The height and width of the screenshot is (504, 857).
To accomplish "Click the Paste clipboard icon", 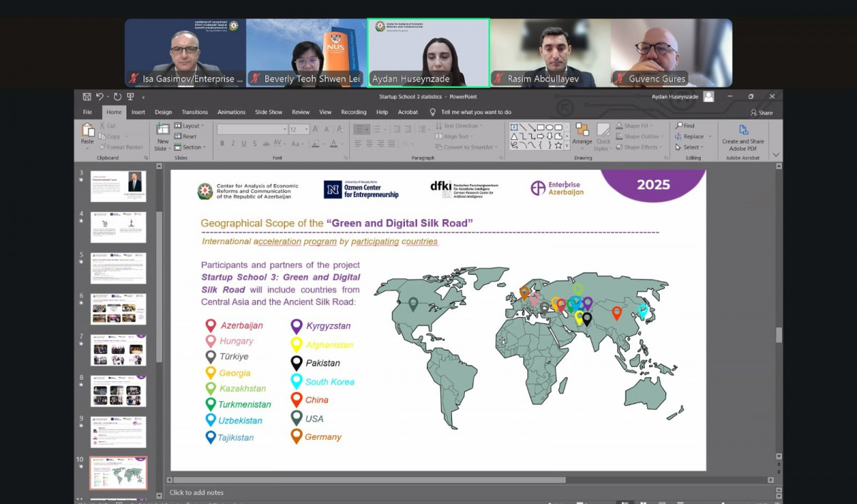I will [88, 131].
